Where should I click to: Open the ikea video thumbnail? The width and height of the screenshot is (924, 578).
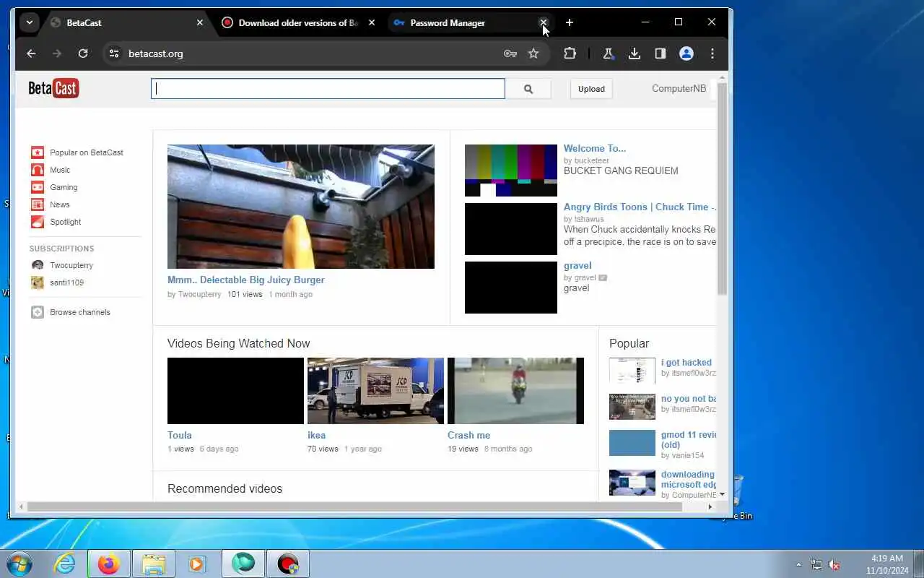(375, 391)
